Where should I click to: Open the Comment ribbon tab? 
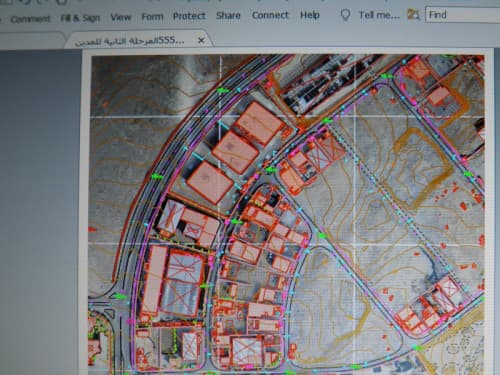pyautogui.click(x=30, y=19)
